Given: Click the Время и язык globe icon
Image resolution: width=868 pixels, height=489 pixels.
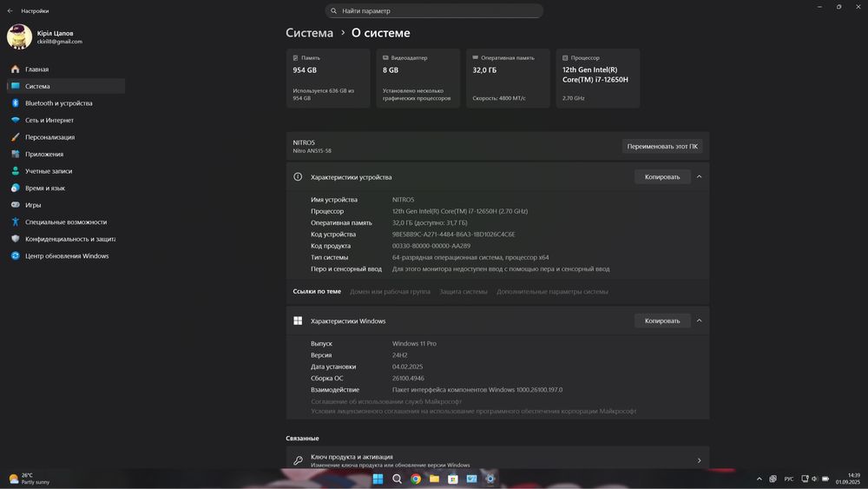Looking at the screenshot, I should click(16, 188).
